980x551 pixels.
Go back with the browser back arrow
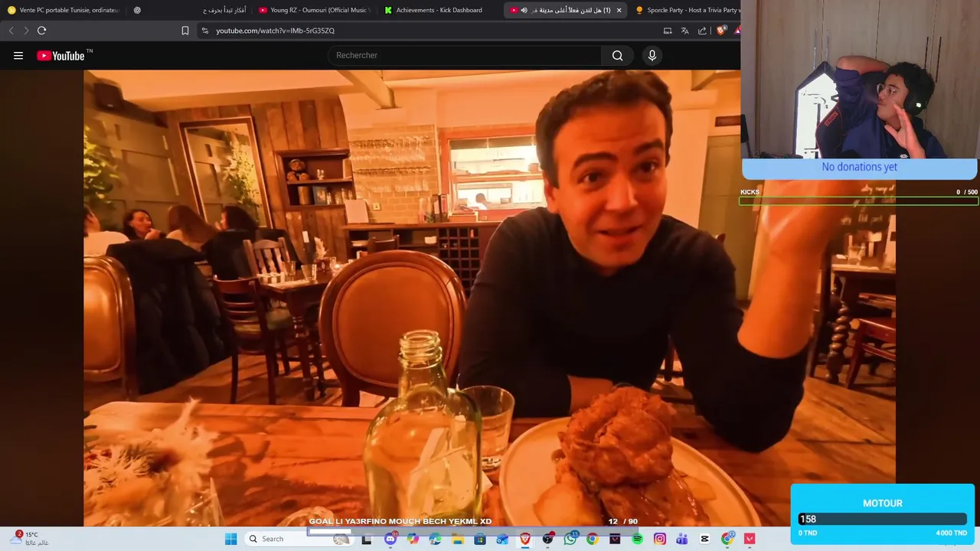(11, 31)
